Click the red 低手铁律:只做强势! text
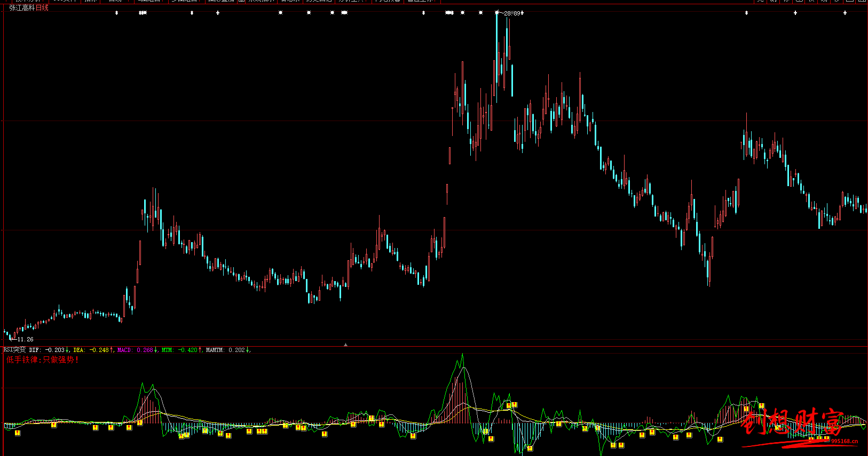 [43, 360]
